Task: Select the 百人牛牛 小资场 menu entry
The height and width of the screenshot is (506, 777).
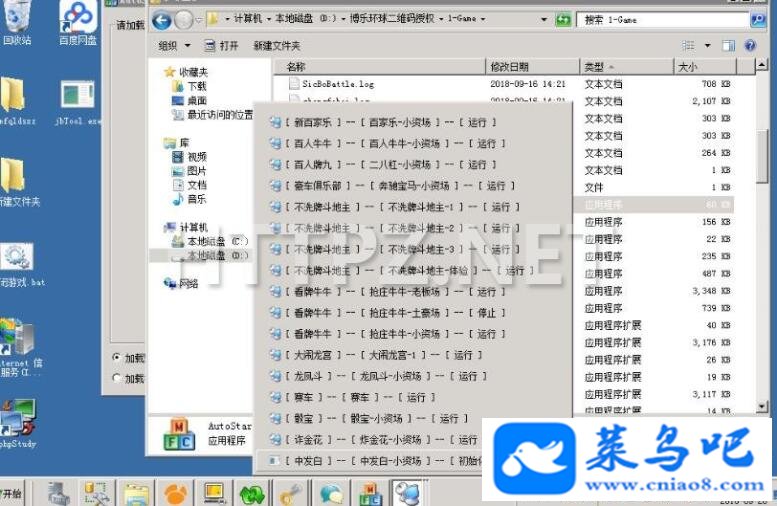Action: pos(387,144)
